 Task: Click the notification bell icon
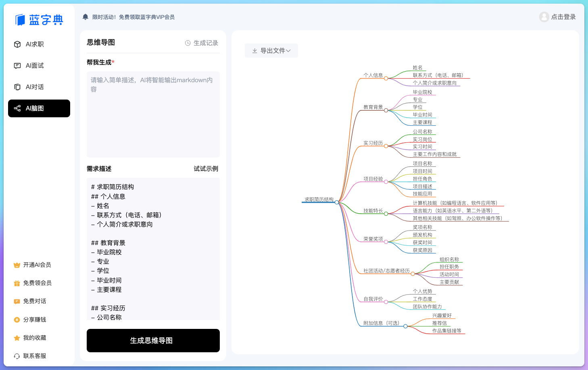(85, 17)
